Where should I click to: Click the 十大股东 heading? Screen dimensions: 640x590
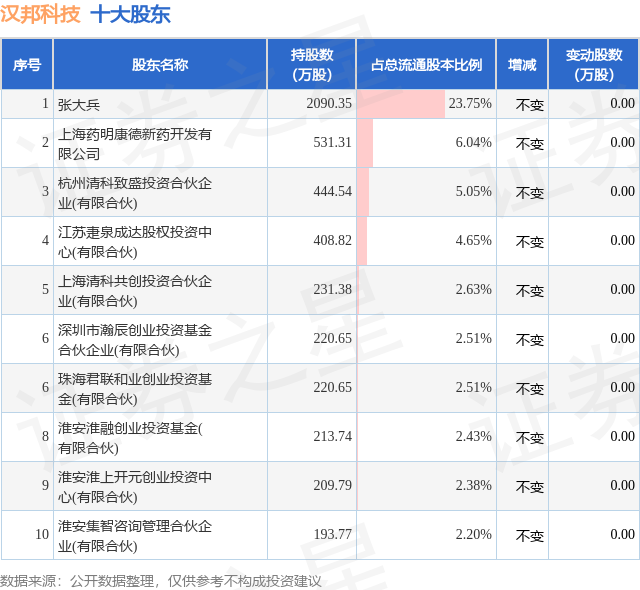coord(130,14)
